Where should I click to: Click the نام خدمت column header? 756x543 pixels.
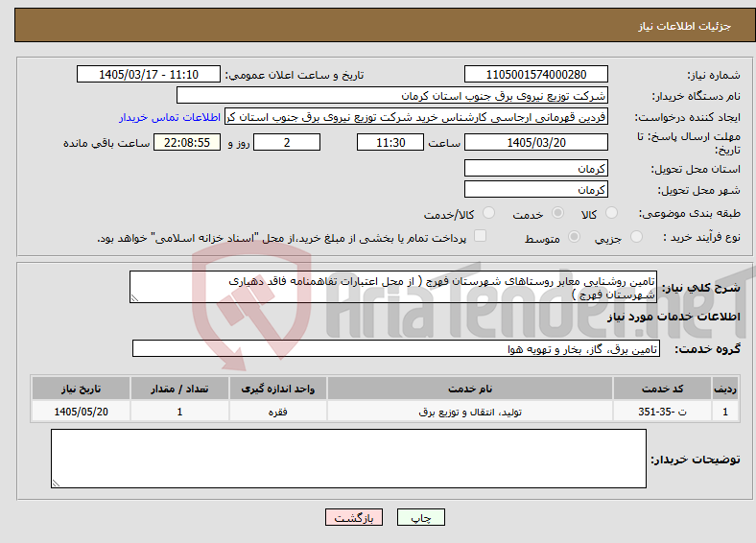point(470,389)
